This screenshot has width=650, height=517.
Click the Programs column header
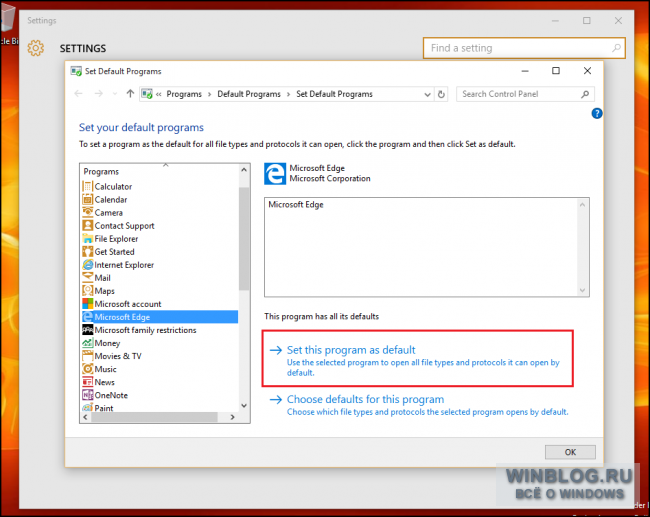pyautogui.click(x=101, y=172)
